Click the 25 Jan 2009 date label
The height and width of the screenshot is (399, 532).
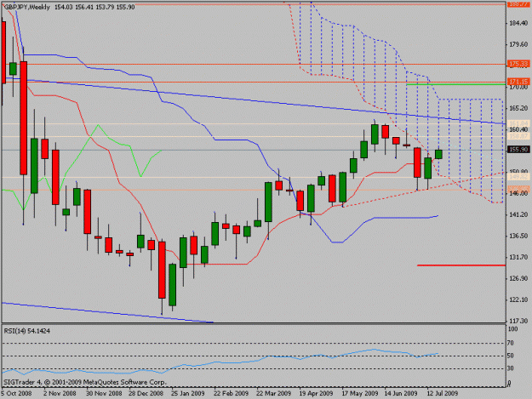coord(188,393)
